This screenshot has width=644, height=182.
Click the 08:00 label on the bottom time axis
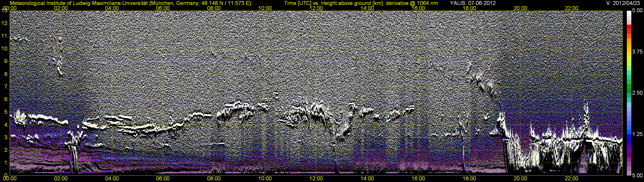(x=214, y=179)
